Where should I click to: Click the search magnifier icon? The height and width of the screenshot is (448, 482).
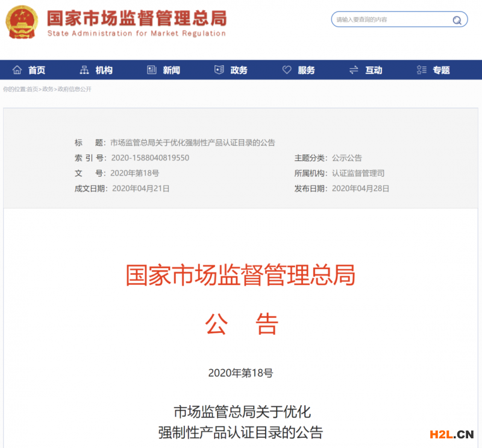tap(457, 21)
